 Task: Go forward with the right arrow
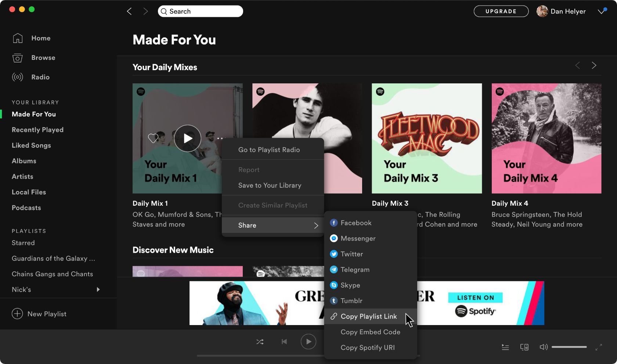(145, 11)
